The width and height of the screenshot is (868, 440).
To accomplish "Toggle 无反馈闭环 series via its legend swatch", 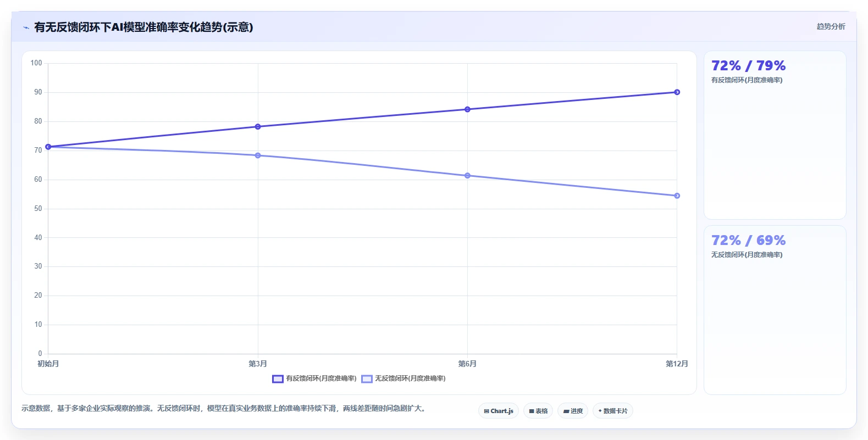I will point(367,379).
